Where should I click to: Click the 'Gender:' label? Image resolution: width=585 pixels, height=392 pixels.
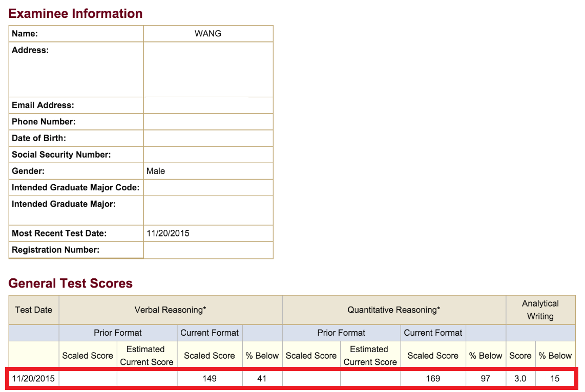click(x=28, y=171)
